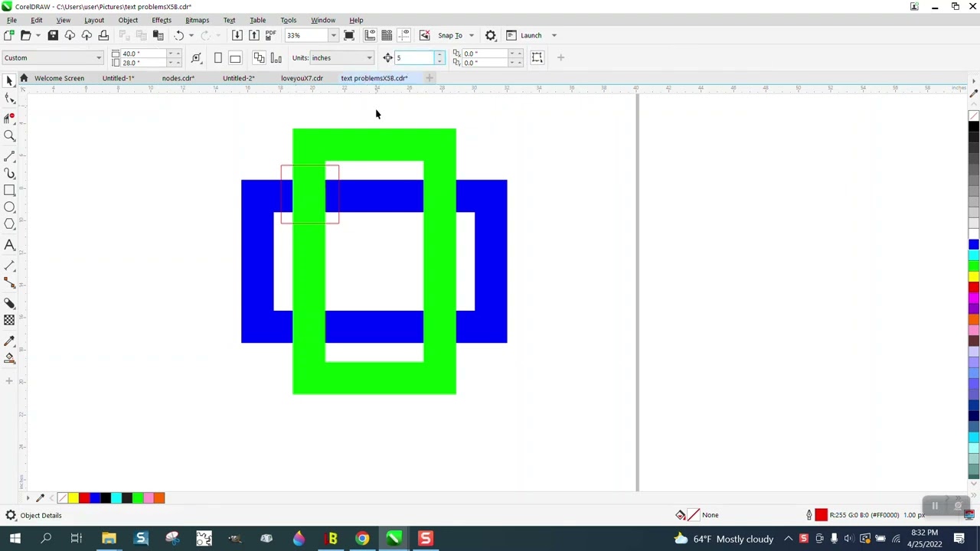980x551 pixels.
Task: Open the Options gear icon
Action: [491, 35]
